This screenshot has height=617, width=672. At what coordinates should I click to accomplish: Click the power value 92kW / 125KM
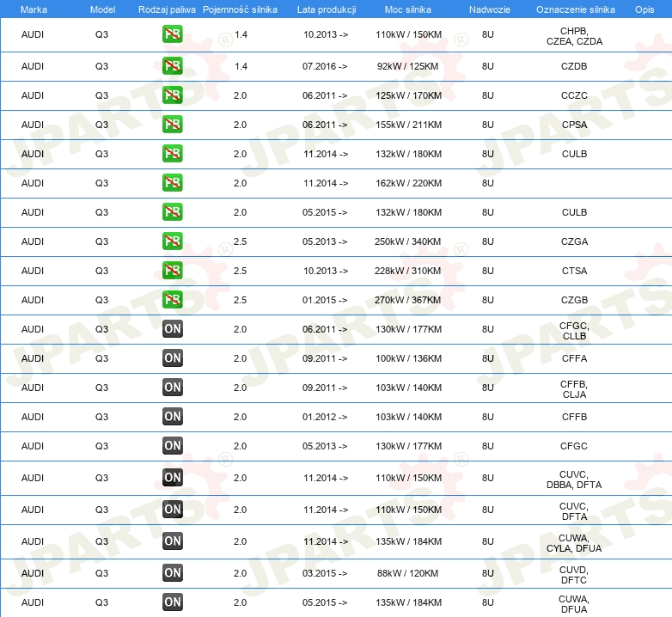pyautogui.click(x=407, y=66)
